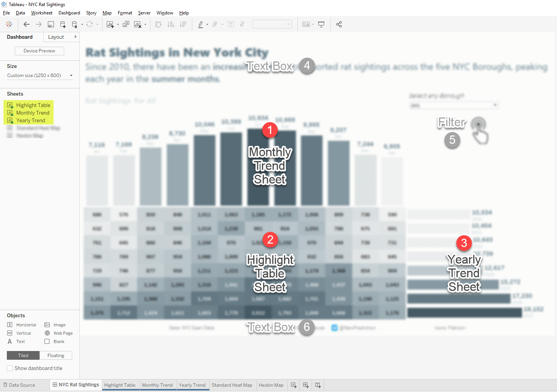Check the Show dashboard title checkbox
This screenshot has width=557, height=392.
click(9, 368)
